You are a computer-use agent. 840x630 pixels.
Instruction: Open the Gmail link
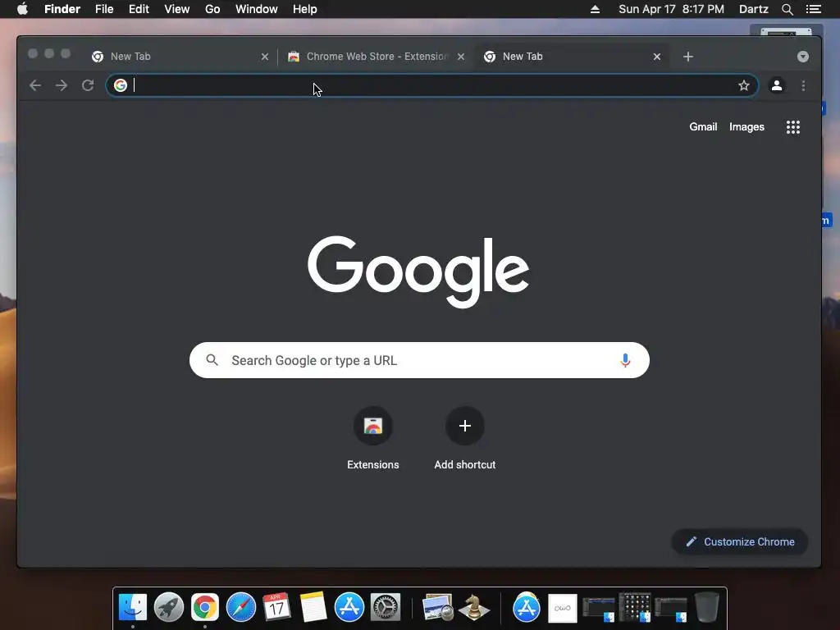click(703, 127)
